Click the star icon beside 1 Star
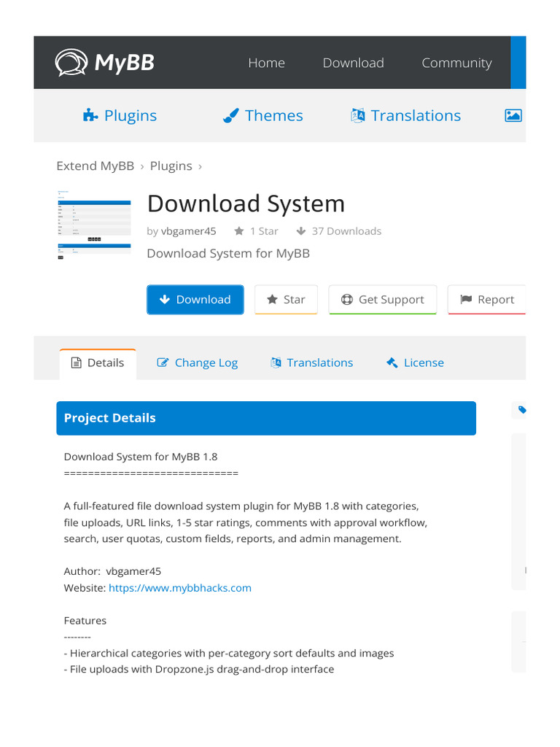This screenshot has width=560, height=747. (239, 231)
